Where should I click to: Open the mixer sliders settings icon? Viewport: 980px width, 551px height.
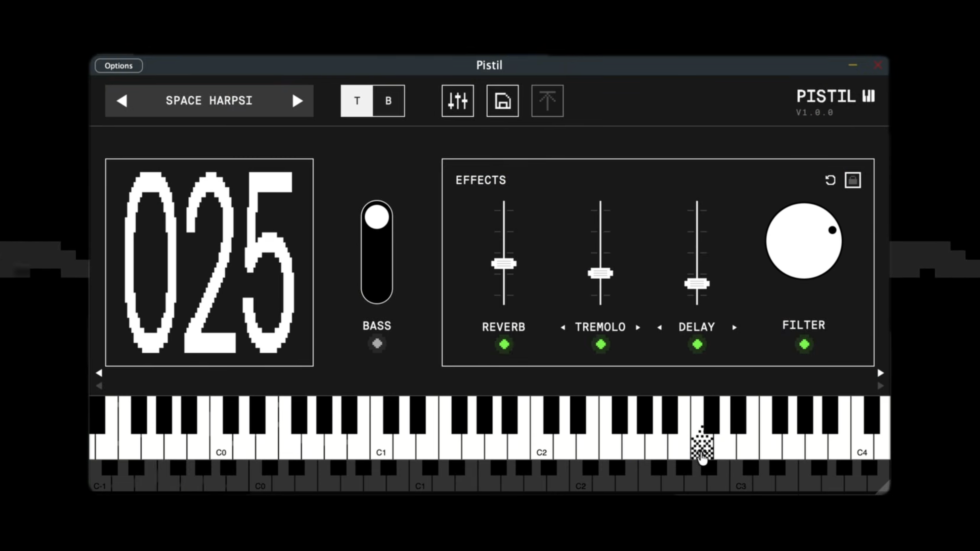click(x=457, y=101)
